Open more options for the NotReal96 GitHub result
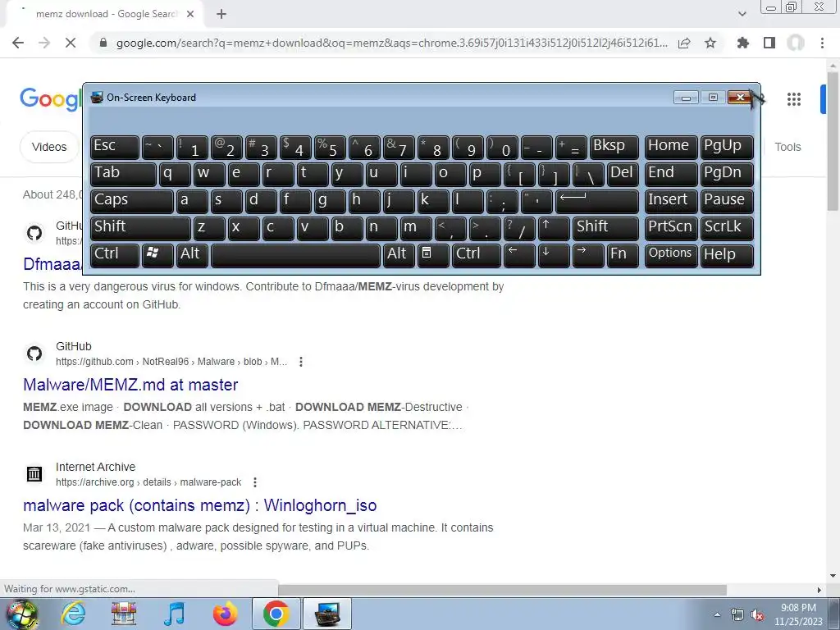Screen dimensions: 840x630 tap(301, 362)
